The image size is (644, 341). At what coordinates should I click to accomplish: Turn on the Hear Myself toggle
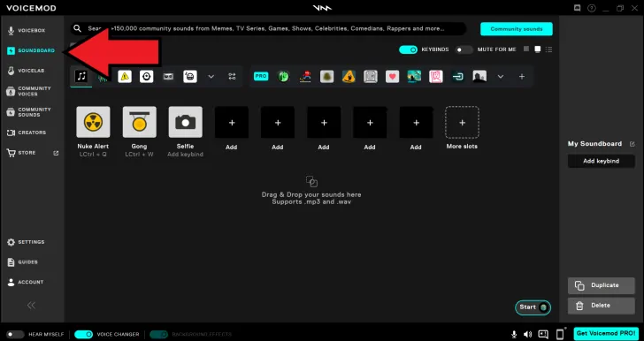[15, 335]
